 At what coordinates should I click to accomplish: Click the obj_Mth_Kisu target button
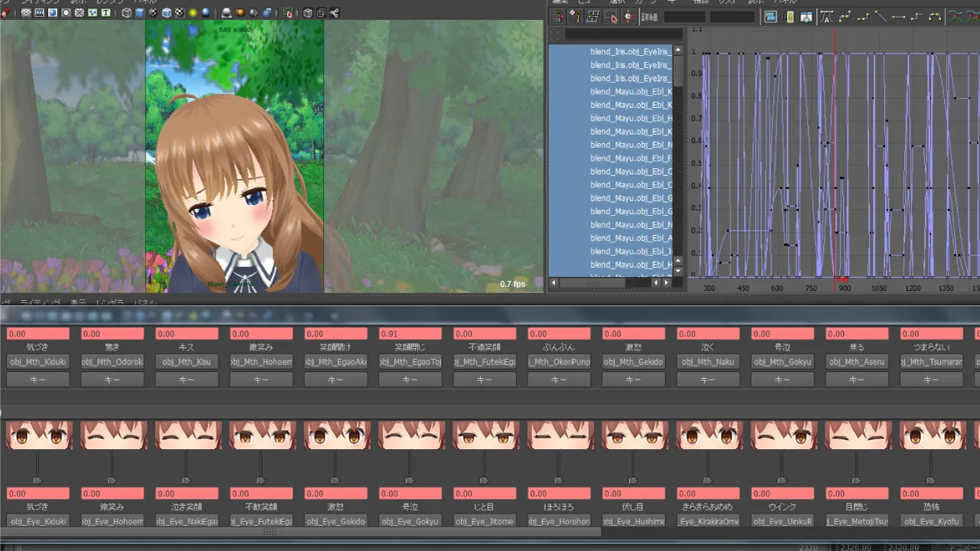[x=187, y=362]
